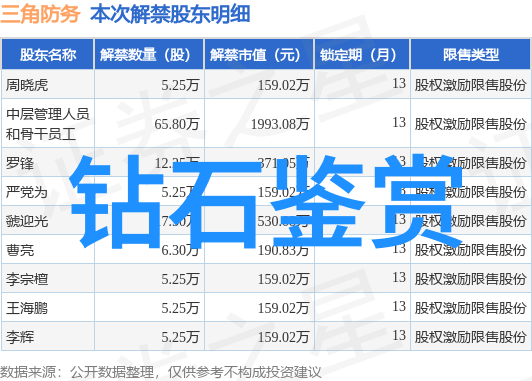This screenshot has height=381, width=532.
Task: Click the 1993.08万 market value cell
Action: click(280, 124)
